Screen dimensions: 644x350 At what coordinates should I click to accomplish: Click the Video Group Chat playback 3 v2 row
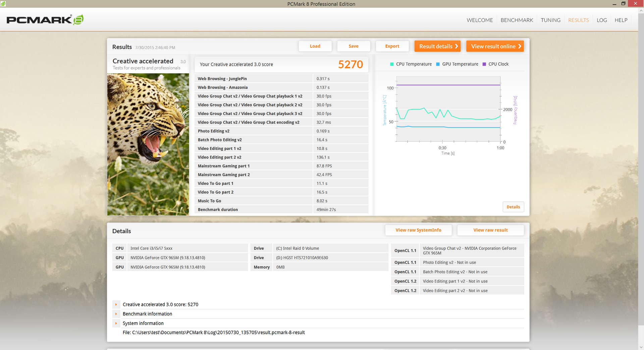281,113
